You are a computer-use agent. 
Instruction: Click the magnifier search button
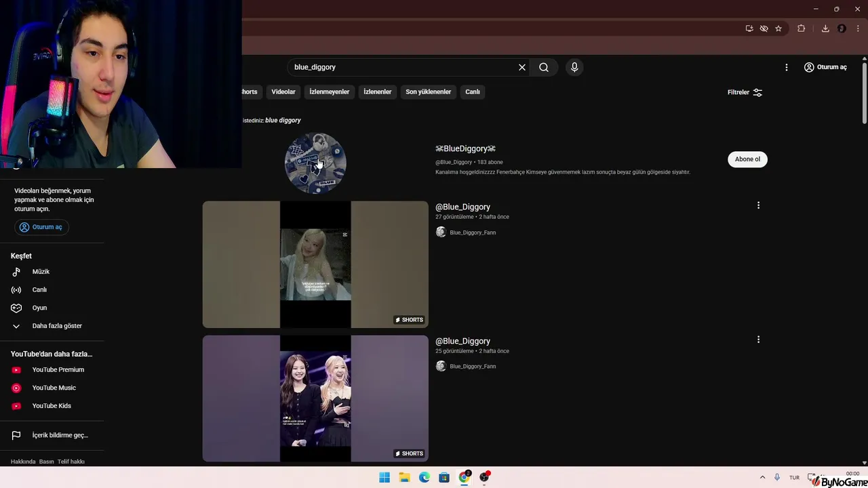(x=544, y=67)
